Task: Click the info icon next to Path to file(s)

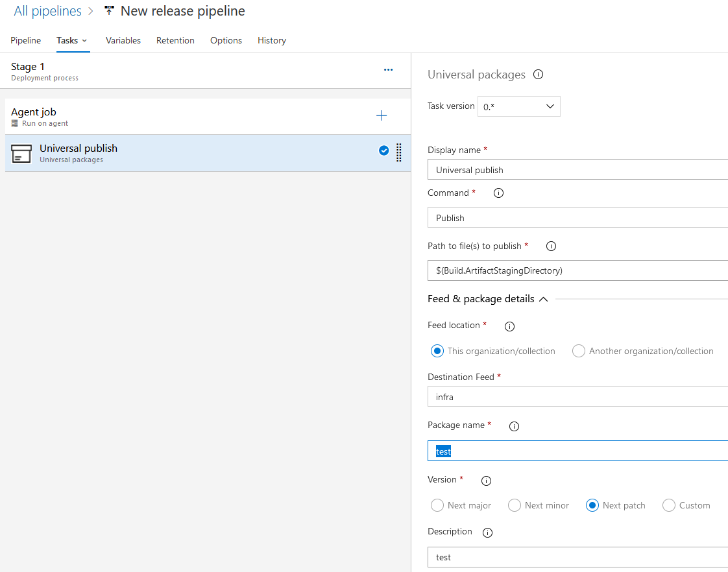Action: [x=551, y=246]
